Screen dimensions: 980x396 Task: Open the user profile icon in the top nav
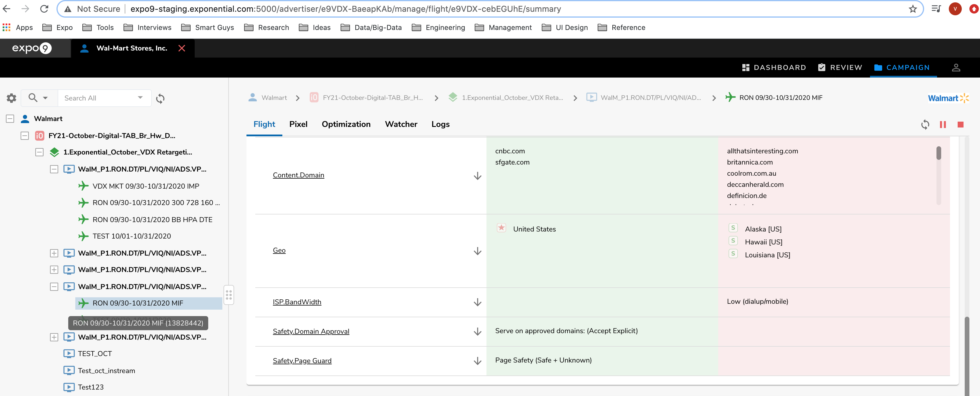(956, 68)
